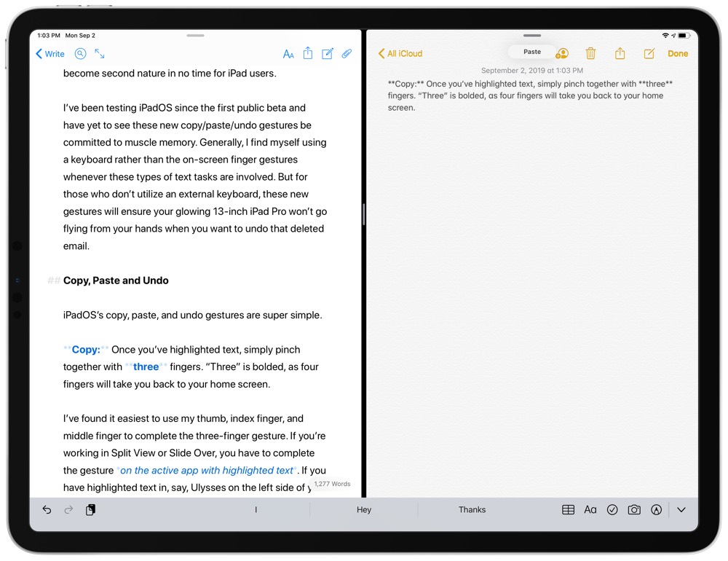
Task: Tap the share icon in Ulysses
Action: pos(308,53)
